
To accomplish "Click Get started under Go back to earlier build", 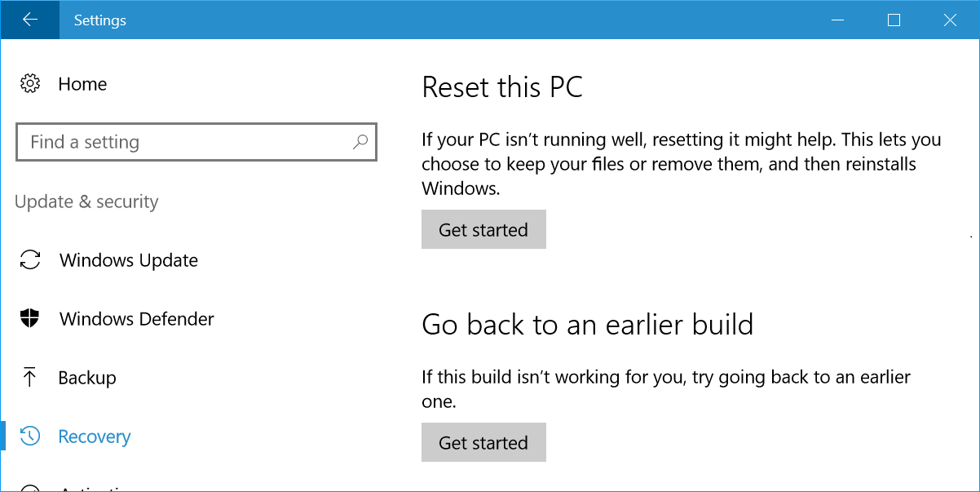I will click(483, 442).
